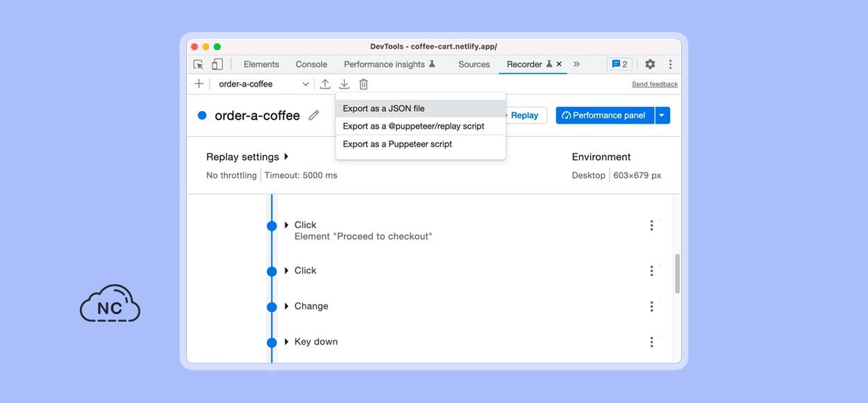Viewport: 868px width, 403px height.
Task: Click the export recording icon
Action: tap(344, 84)
